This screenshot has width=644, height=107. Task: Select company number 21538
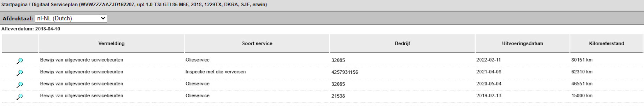tap(338, 96)
